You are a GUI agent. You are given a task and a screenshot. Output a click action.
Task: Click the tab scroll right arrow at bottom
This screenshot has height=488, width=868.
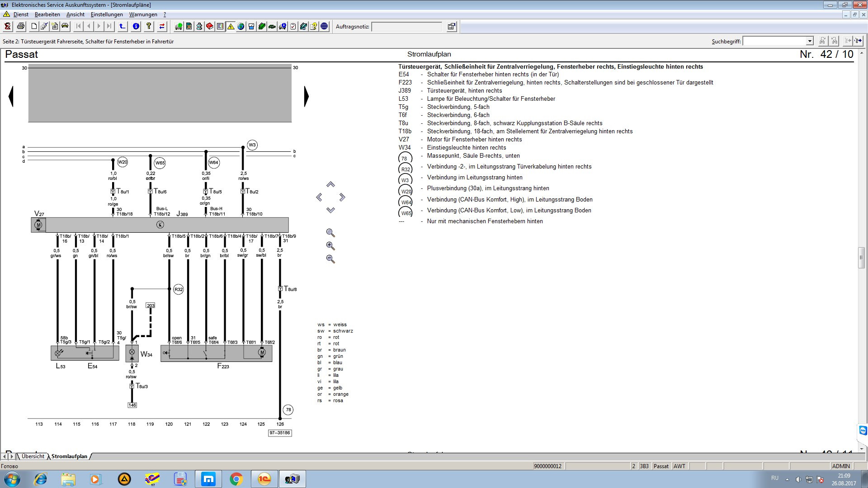click(12, 456)
